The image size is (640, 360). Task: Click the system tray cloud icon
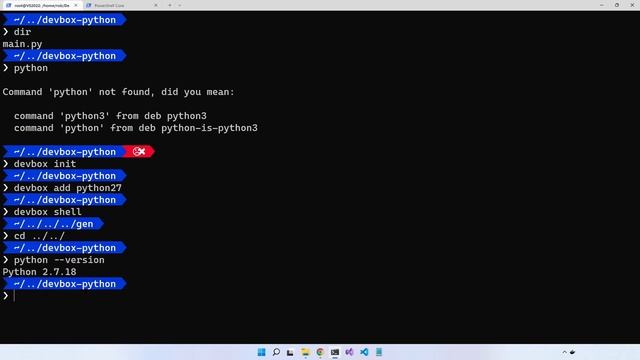(573, 352)
